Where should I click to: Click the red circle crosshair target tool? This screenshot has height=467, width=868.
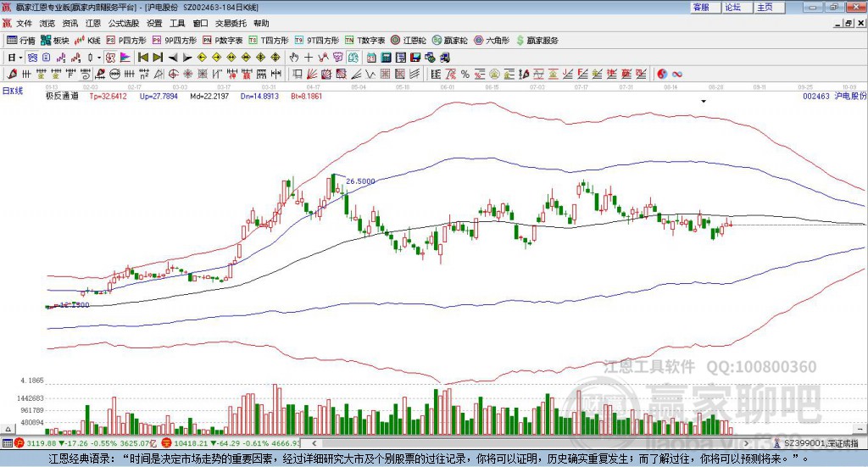[173, 74]
